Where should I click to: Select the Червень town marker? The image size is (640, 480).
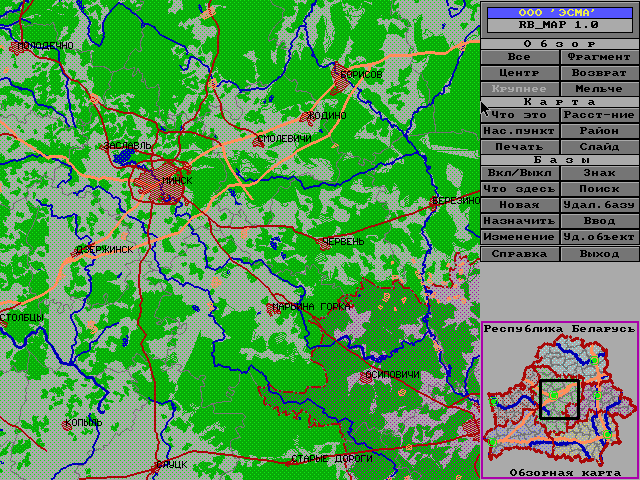[321, 242]
